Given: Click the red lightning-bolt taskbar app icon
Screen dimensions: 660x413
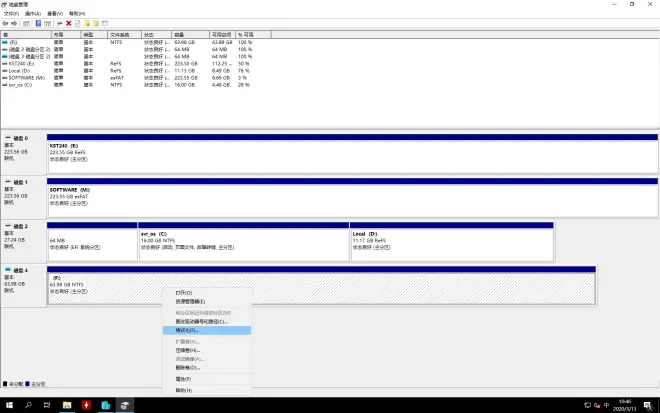Looking at the screenshot, I should [x=86, y=405].
